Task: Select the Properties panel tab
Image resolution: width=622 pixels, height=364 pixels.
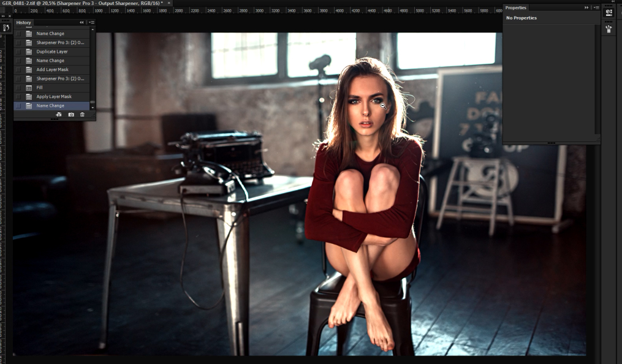Action: point(515,7)
